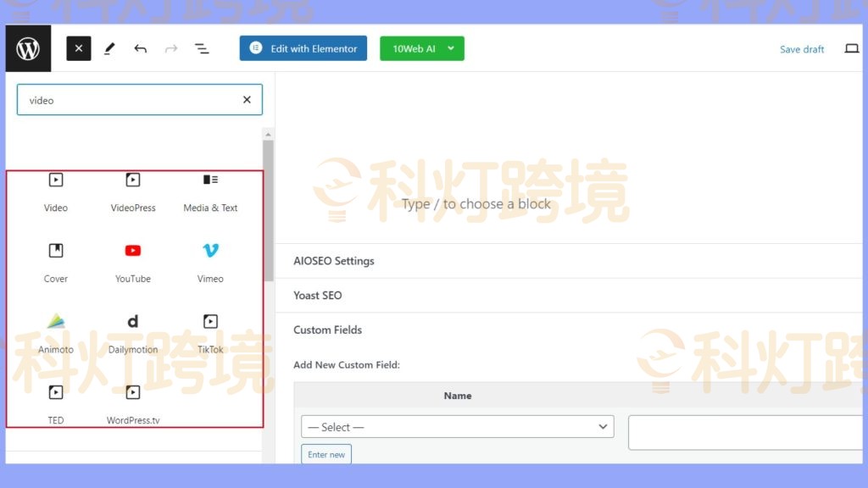Insert the TED embed block
868x488 pixels.
click(55, 402)
